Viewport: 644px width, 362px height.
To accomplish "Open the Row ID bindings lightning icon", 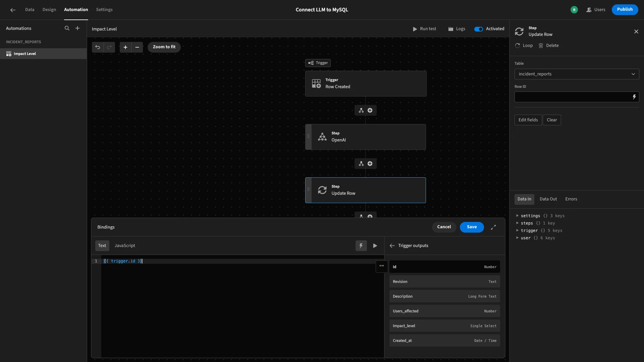I will [x=634, y=97].
